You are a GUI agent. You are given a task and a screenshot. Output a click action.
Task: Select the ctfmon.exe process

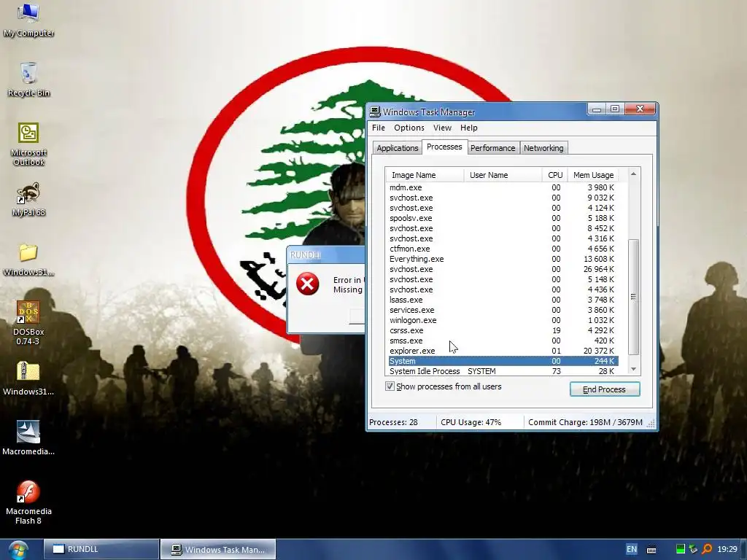[503, 249]
